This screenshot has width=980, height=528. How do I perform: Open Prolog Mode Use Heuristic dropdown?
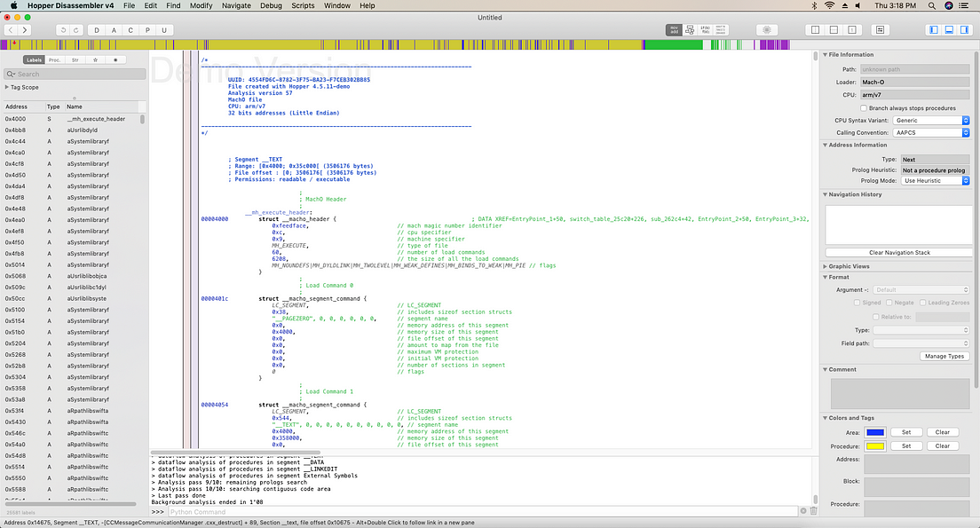pyautogui.click(x=935, y=180)
